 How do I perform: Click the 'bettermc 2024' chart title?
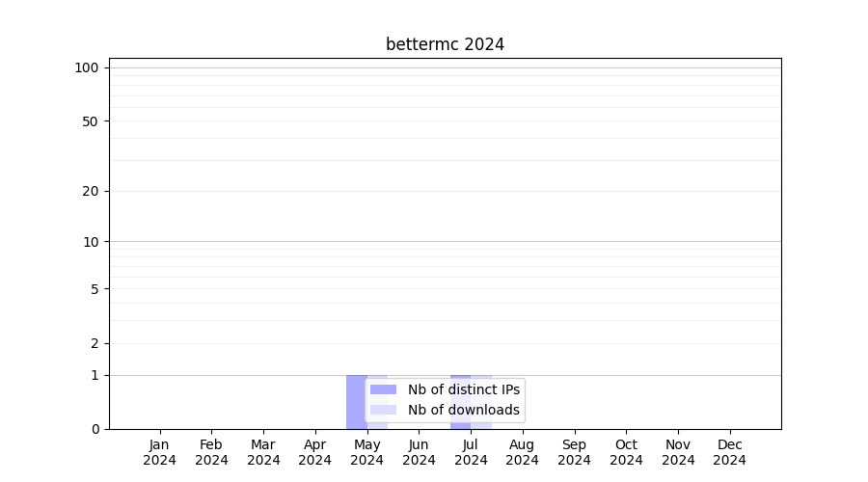[445, 44]
